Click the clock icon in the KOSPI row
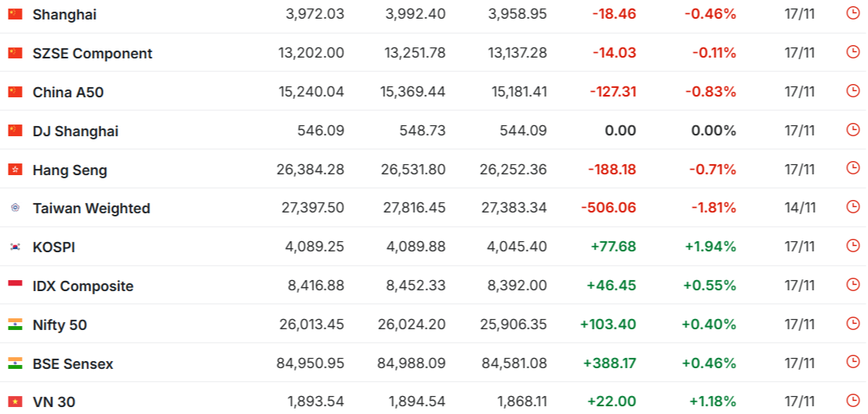Image resolution: width=868 pixels, height=414 pixels. click(x=852, y=246)
